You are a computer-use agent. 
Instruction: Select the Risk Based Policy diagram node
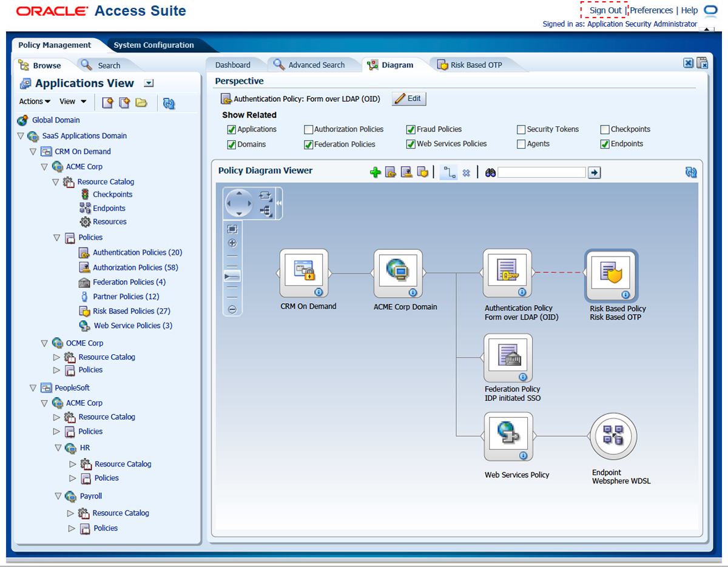(x=612, y=275)
